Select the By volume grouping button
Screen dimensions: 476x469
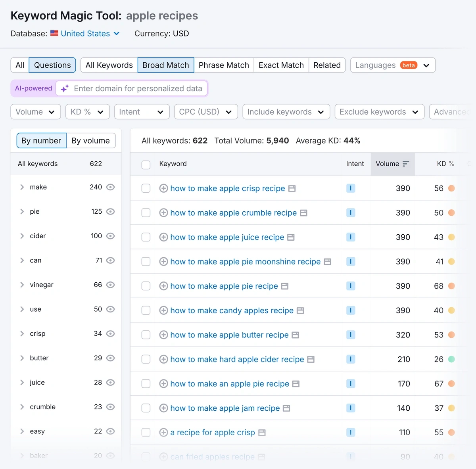pyautogui.click(x=91, y=140)
